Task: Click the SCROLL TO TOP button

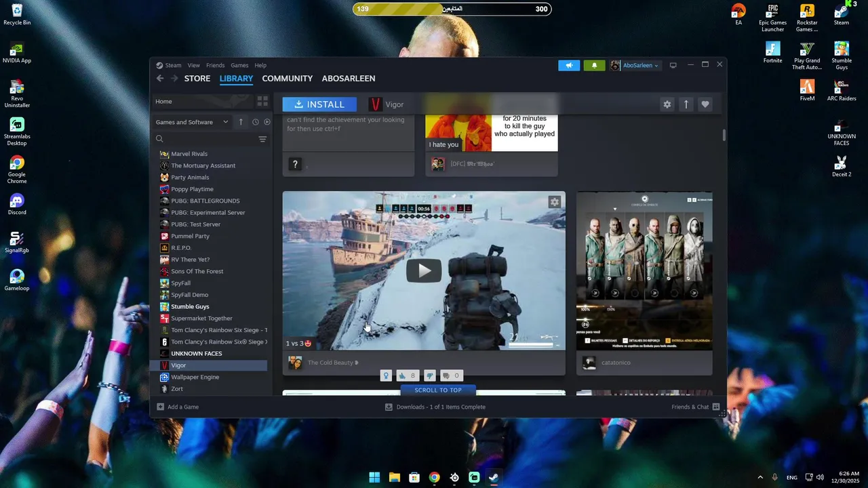Action: 438,390
